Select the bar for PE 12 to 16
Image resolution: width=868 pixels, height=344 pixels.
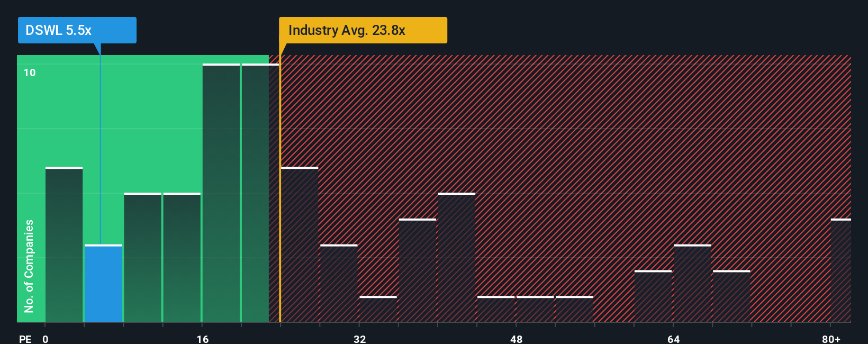pos(182,257)
